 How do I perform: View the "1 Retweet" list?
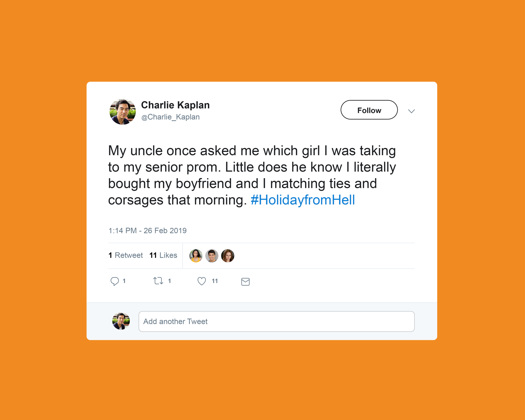coord(126,255)
